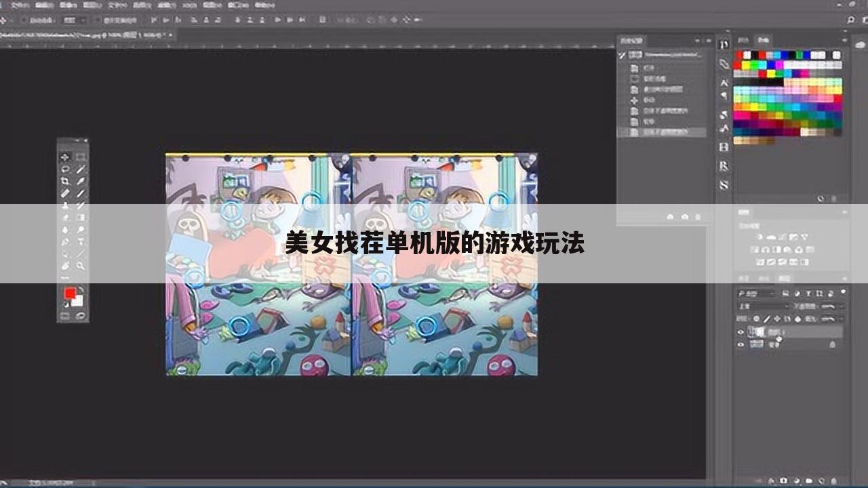This screenshot has width=868, height=488.
Task: Filter layers by pixel layers icon
Action: point(786,293)
